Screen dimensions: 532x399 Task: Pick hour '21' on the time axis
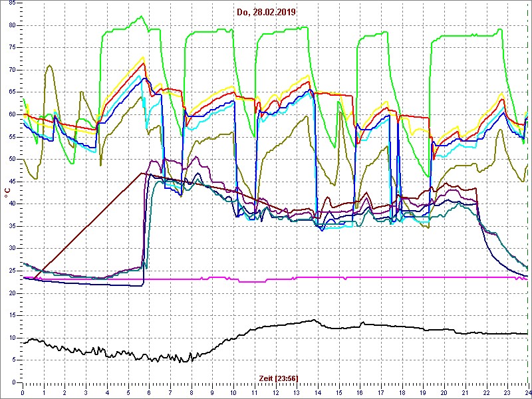pos(466,392)
